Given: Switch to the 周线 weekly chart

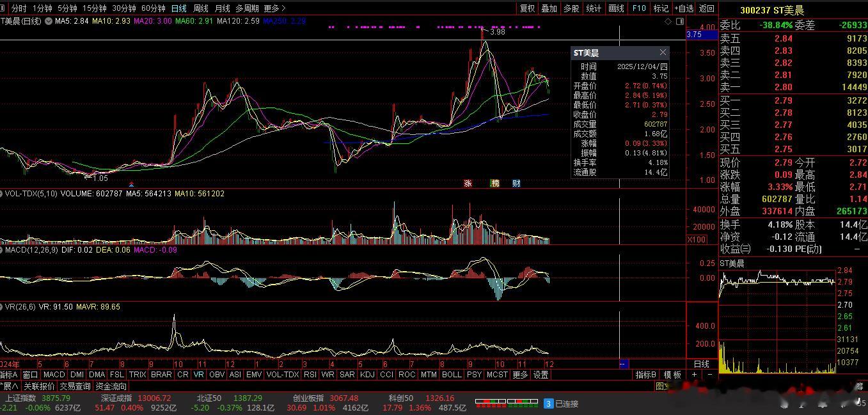Looking at the screenshot, I should (201, 8).
